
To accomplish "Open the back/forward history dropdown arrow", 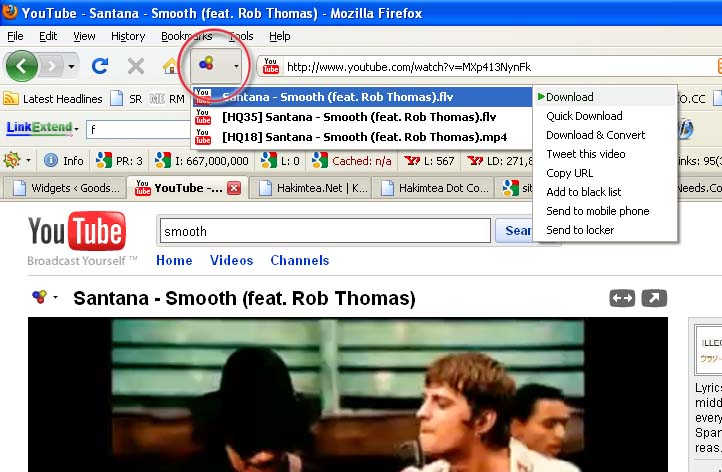I will [x=71, y=67].
